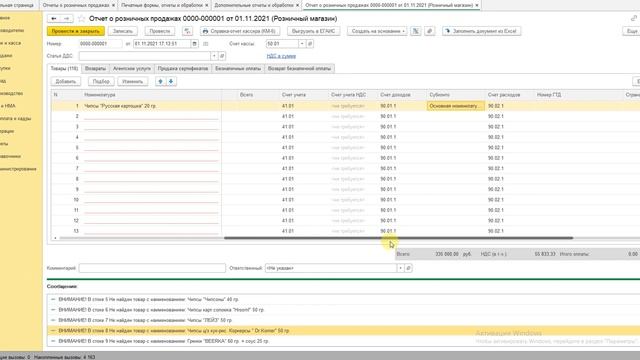This screenshot has width=640, height=360.
Task: Expand the Ответственный dropdown arrow
Action: (400, 268)
